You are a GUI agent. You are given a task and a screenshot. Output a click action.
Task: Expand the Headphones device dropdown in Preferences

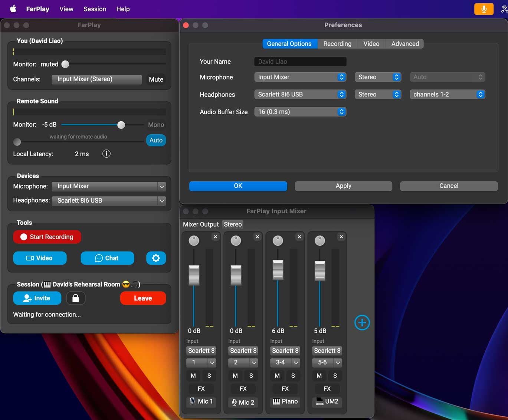click(x=300, y=95)
